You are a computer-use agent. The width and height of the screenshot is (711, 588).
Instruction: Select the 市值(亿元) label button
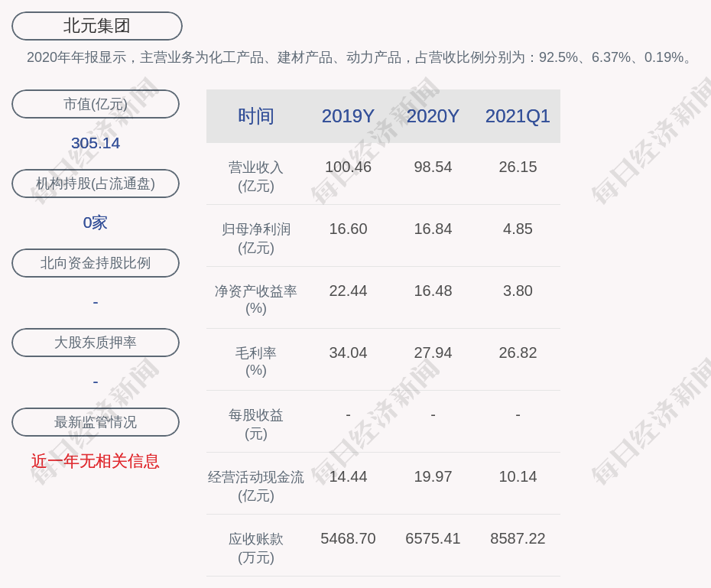pyautogui.click(x=96, y=104)
